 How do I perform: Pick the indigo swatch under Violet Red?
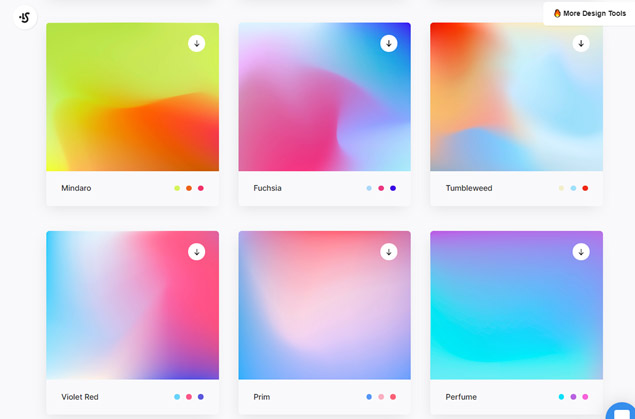(x=200, y=397)
